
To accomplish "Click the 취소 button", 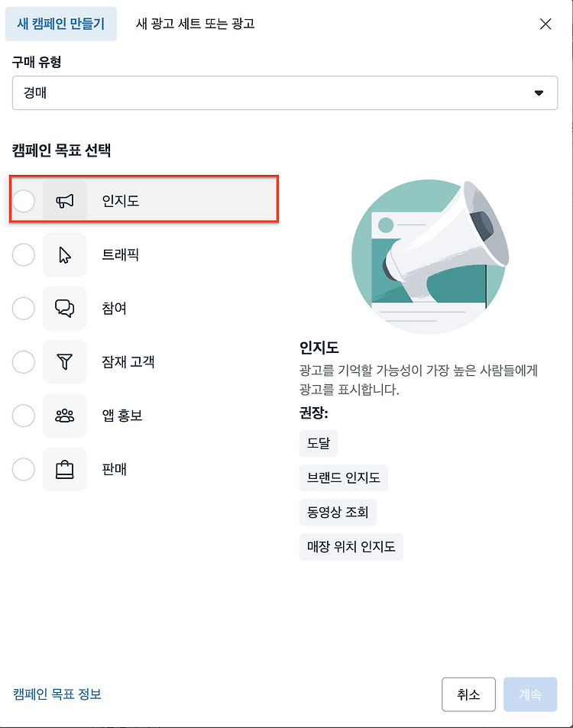I will coord(468,694).
